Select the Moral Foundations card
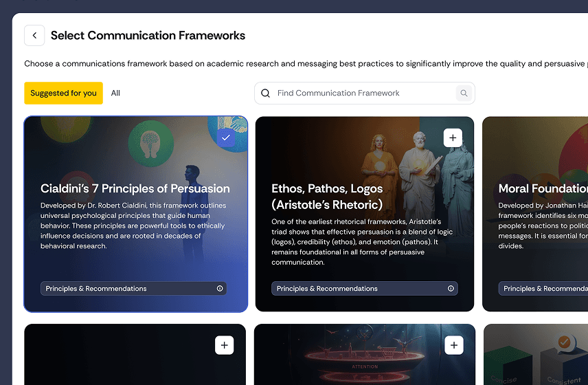Viewport: 588px width, 385px height. click(535, 214)
